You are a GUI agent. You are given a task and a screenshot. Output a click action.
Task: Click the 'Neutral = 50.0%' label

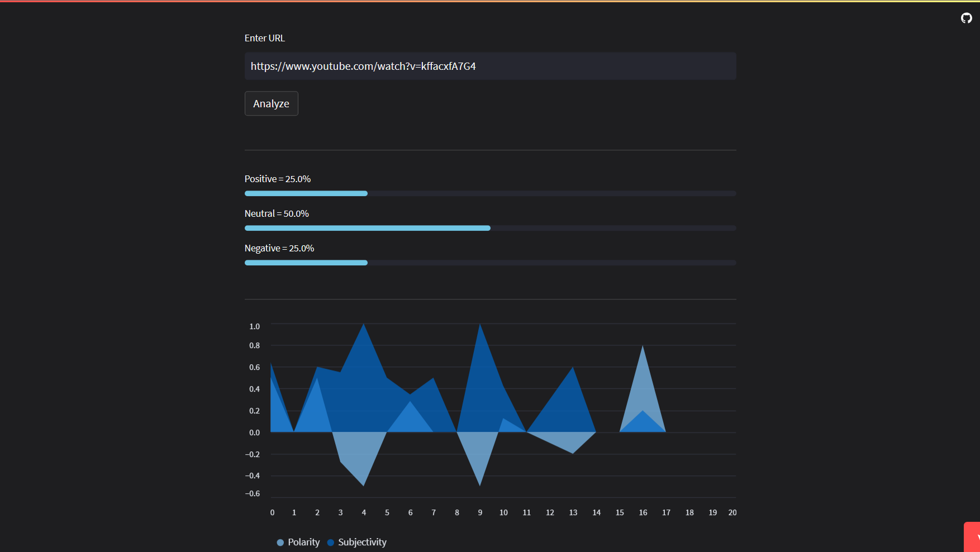pyautogui.click(x=277, y=213)
